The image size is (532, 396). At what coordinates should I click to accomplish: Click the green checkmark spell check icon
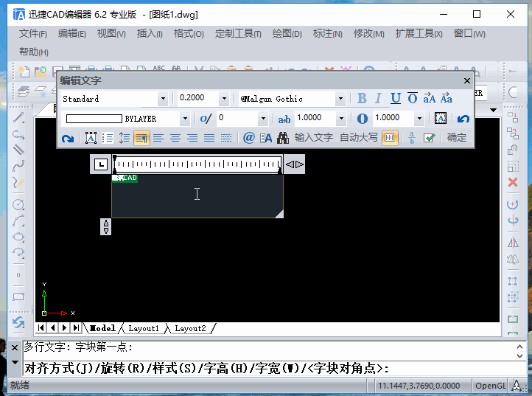pyautogui.click(x=429, y=138)
